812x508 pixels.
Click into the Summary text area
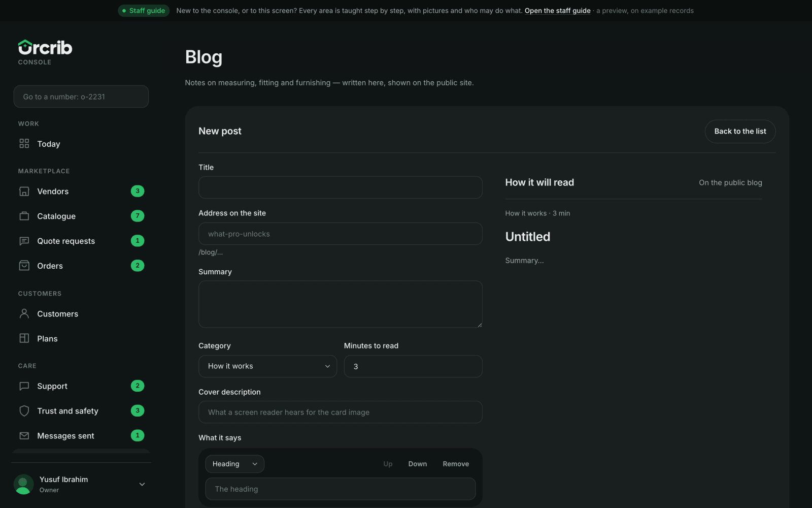340,304
